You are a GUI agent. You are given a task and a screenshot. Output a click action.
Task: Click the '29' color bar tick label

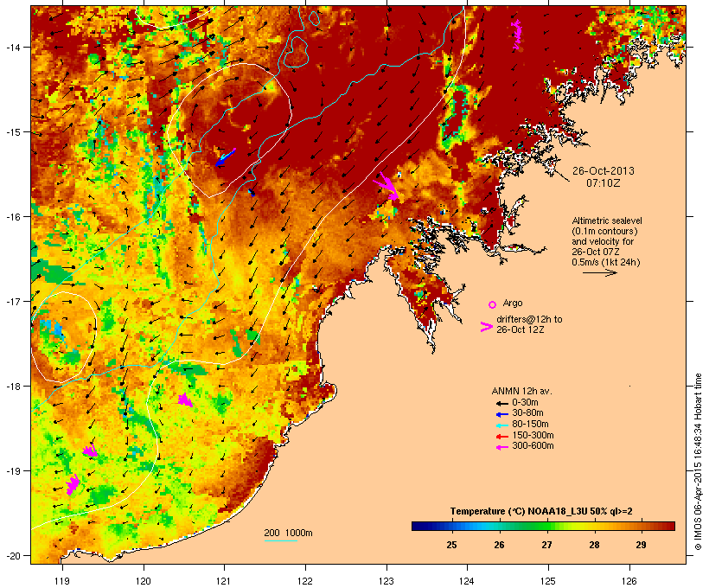pos(642,545)
